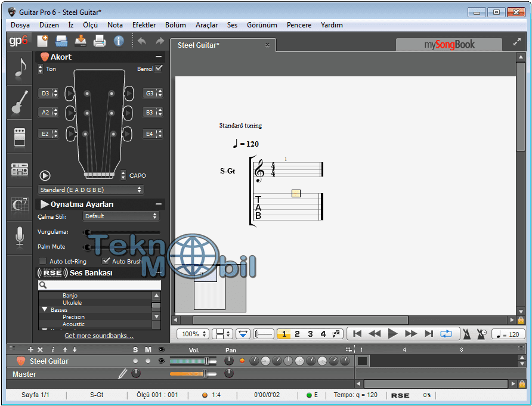Start playback with the play button
532x406 pixels.
point(392,334)
